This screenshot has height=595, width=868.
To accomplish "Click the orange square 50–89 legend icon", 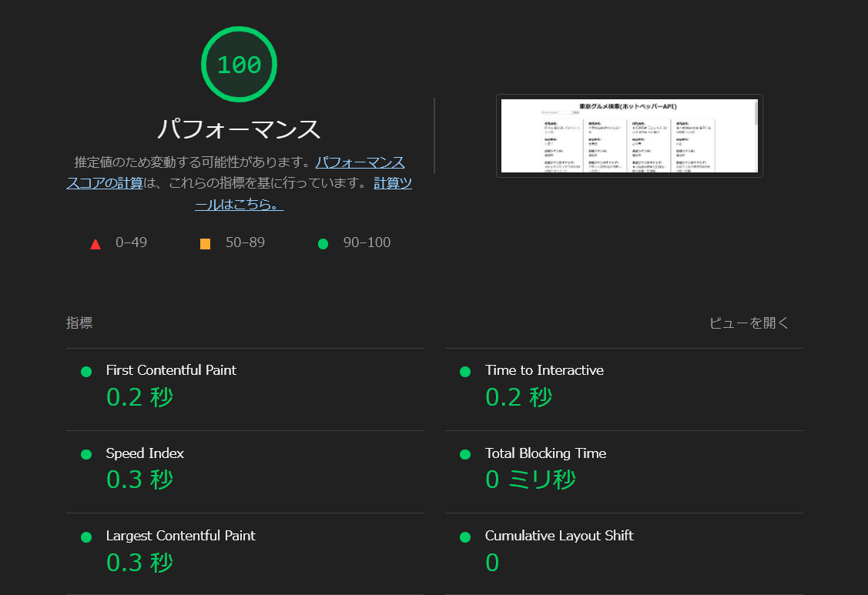I will [205, 244].
